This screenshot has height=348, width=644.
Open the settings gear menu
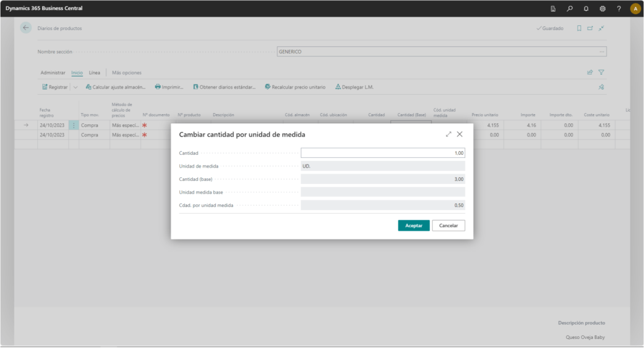tap(603, 9)
